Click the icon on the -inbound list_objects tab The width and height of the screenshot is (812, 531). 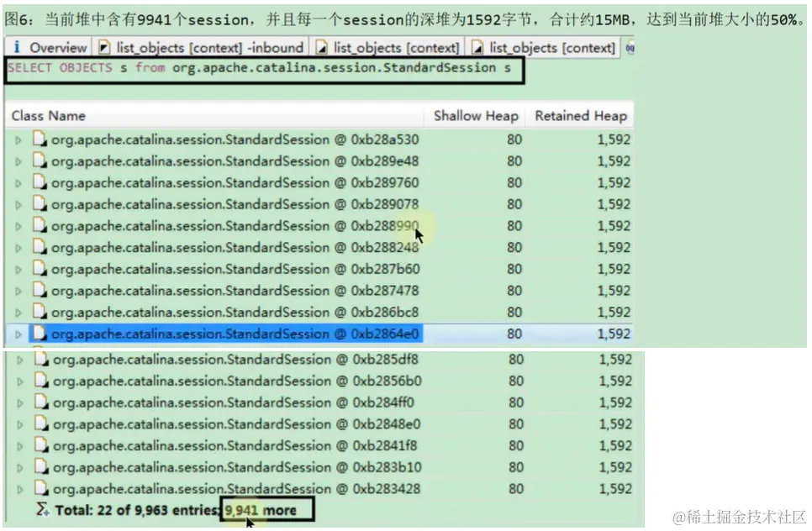click(104, 48)
